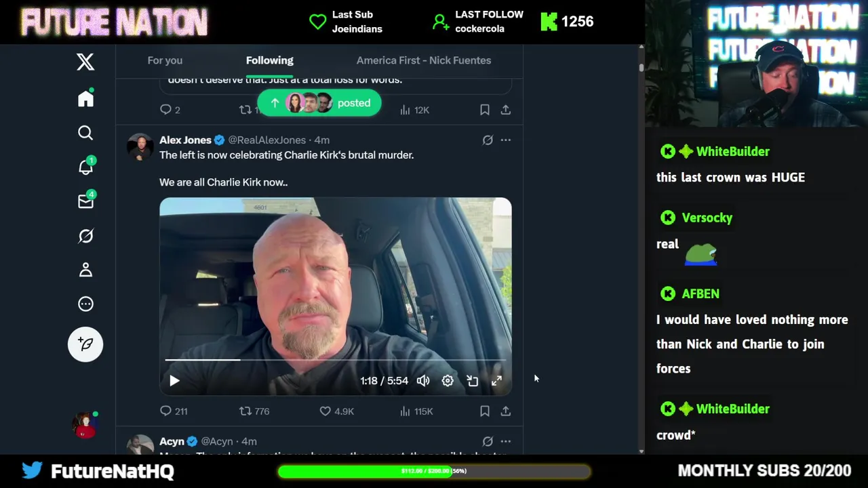Enter fullscreen on the video
Screen dimensions: 868x488
coord(497,381)
